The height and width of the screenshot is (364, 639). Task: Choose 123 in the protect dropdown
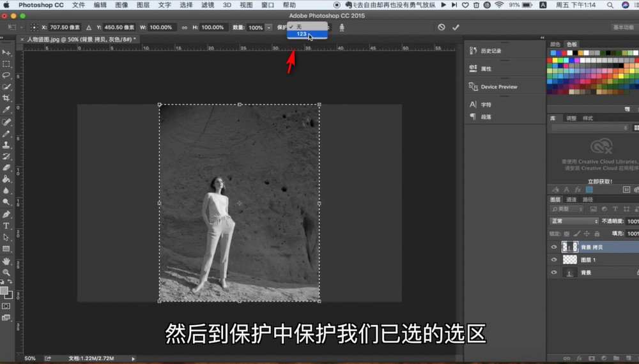click(307, 34)
